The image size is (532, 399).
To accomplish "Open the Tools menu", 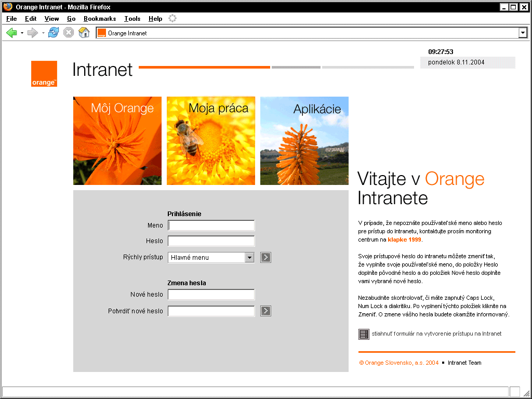I will click(x=132, y=19).
